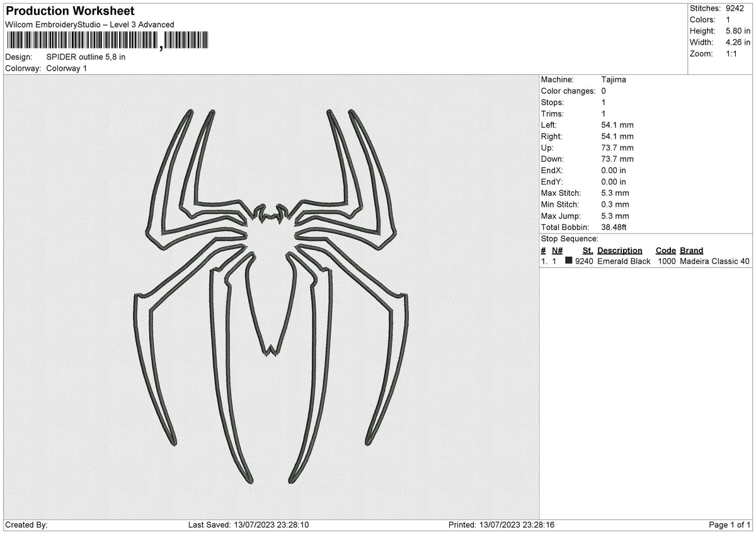Click the Min Stitch value 0.3 mm
Screen dimensions: 756x534
pyautogui.click(x=616, y=205)
